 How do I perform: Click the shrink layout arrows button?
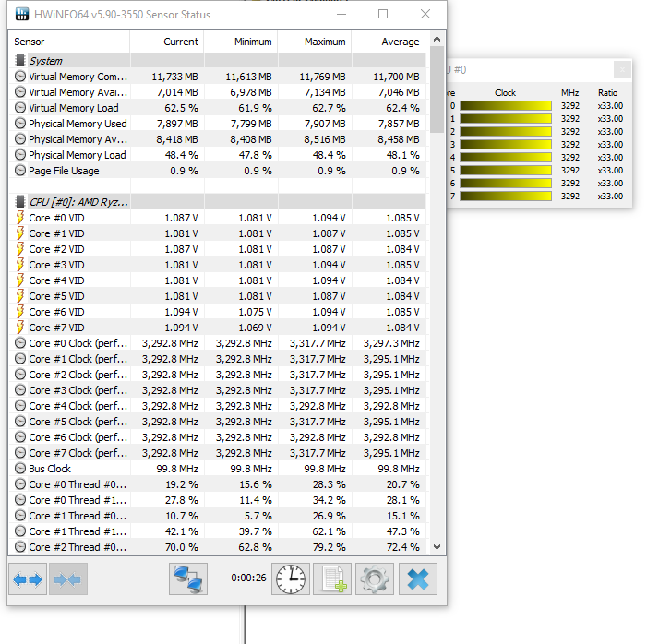pos(68,579)
